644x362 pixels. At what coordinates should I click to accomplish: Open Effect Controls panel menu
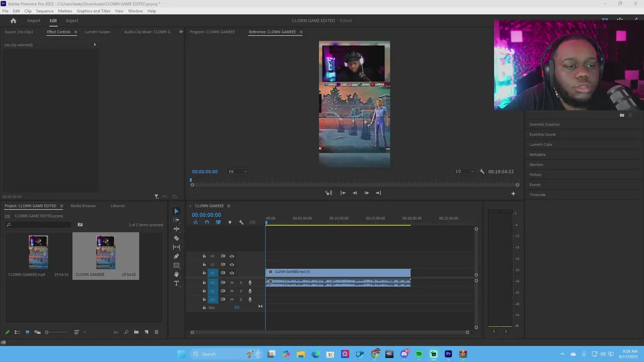tap(75, 32)
